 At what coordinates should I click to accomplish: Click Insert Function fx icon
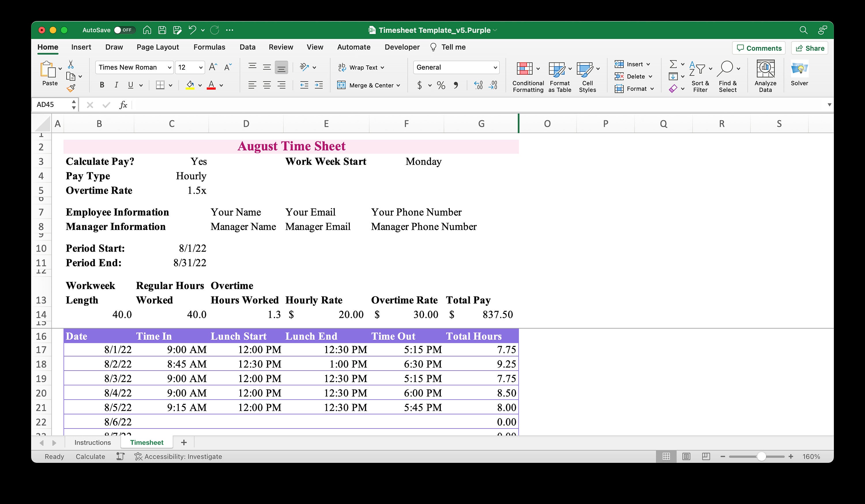pyautogui.click(x=123, y=105)
